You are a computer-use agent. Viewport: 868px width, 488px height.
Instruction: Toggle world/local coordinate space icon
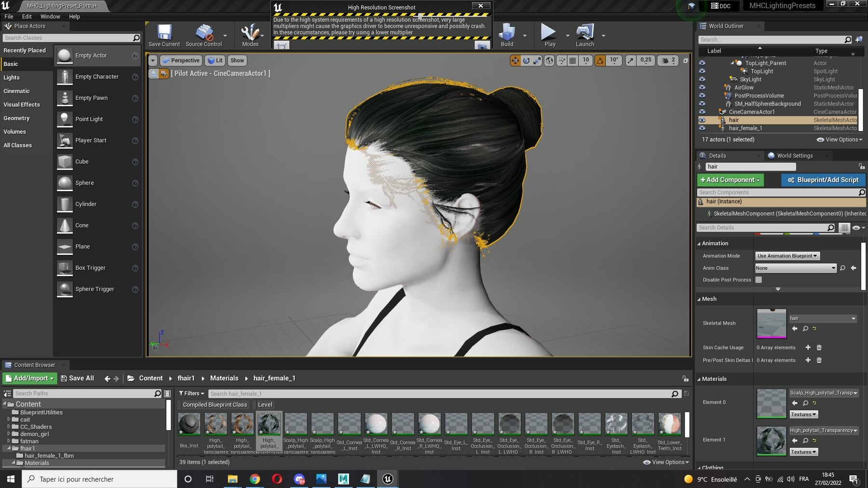coord(549,60)
